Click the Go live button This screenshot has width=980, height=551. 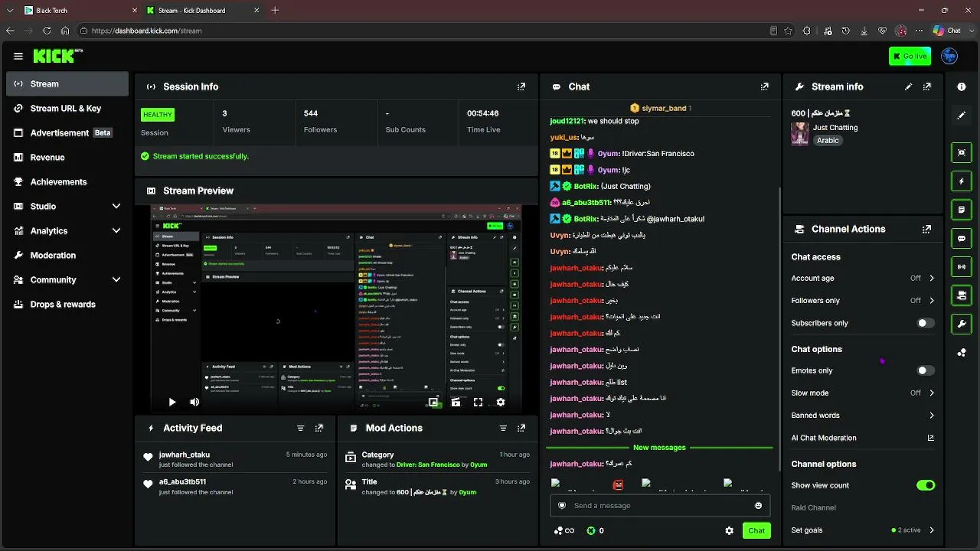pyautogui.click(x=910, y=56)
